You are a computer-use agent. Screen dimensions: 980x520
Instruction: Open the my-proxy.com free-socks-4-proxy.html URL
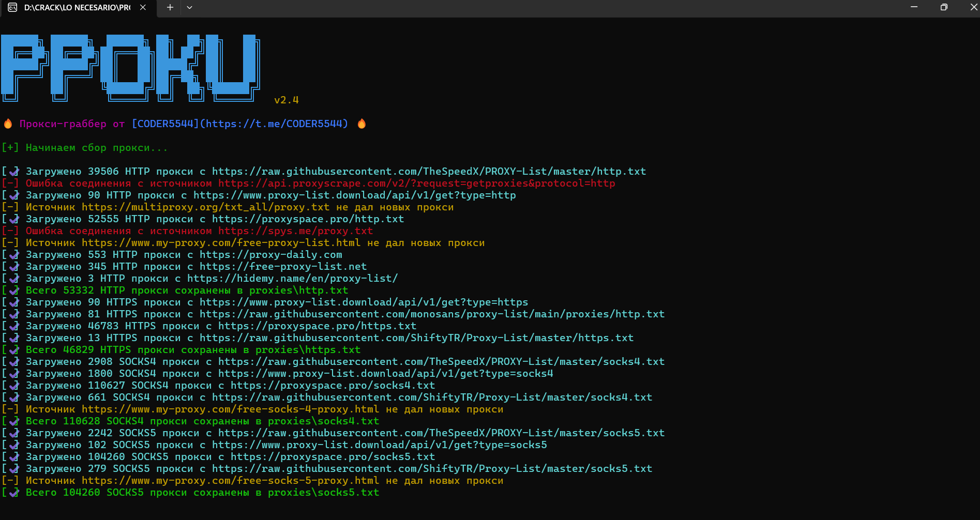230,409
